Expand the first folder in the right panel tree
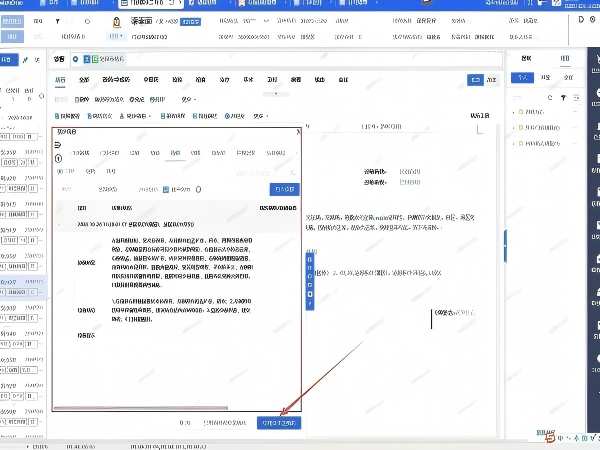The height and width of the screenshot is (450, 600). click(514, 112)
